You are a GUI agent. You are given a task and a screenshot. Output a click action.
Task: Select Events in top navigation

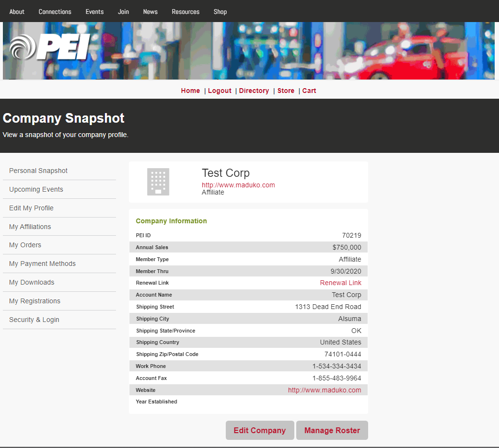coord(94,11)
